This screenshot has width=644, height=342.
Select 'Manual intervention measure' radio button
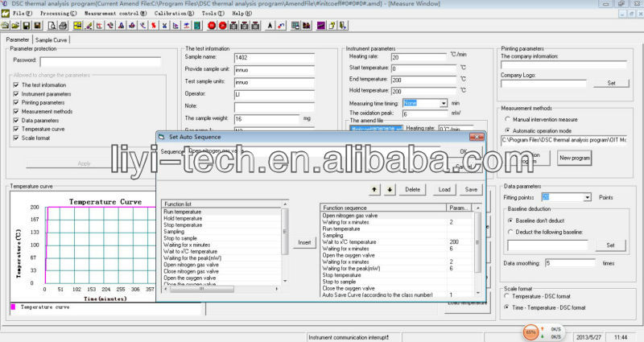[507, 119]
